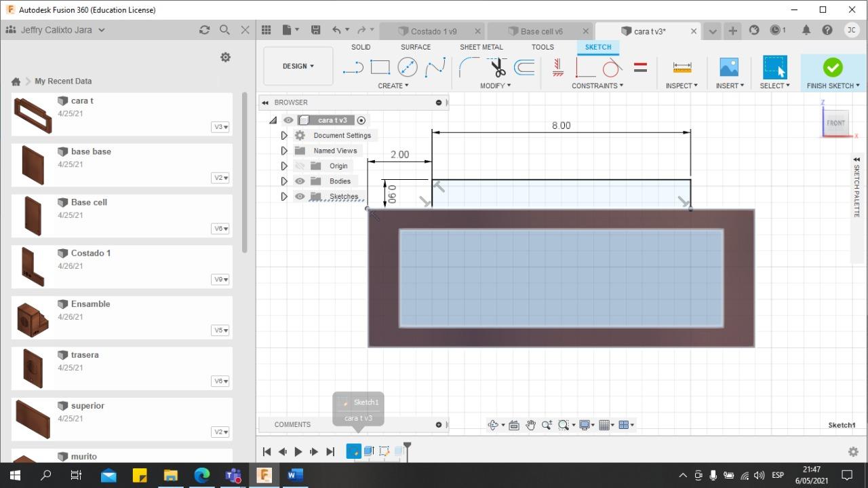Image resolution: width=868 pixels, height=488 pixels.
Task: Toggle Sketches folder visibility
Action: pyautogui.click(x=300, y=196)
